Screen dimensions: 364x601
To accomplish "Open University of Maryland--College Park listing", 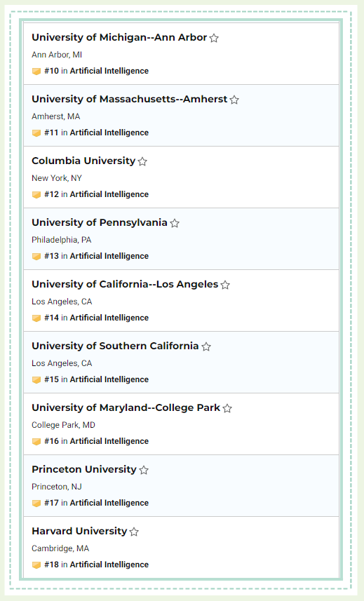I will (126, 407).
